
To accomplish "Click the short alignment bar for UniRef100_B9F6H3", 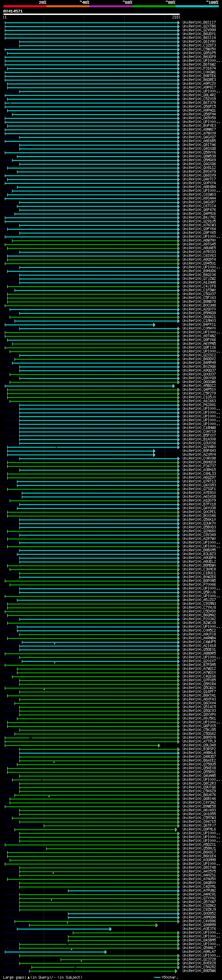I will [81, 451].
